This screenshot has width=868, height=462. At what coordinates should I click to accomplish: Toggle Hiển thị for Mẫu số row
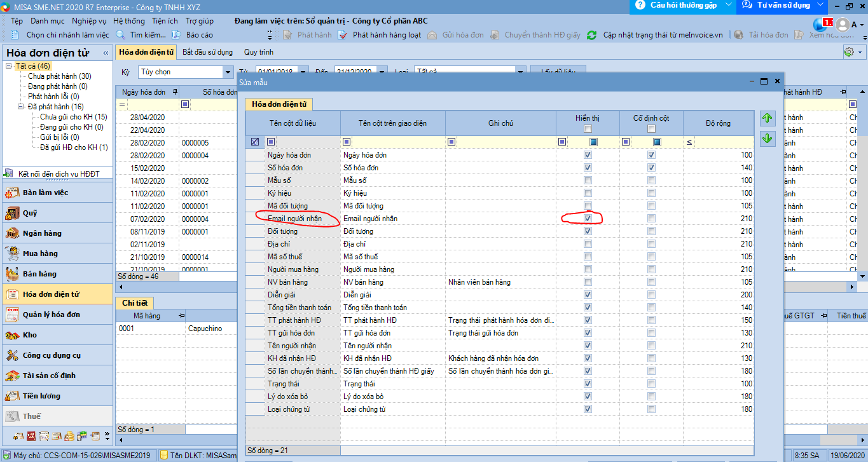[588, 180]
